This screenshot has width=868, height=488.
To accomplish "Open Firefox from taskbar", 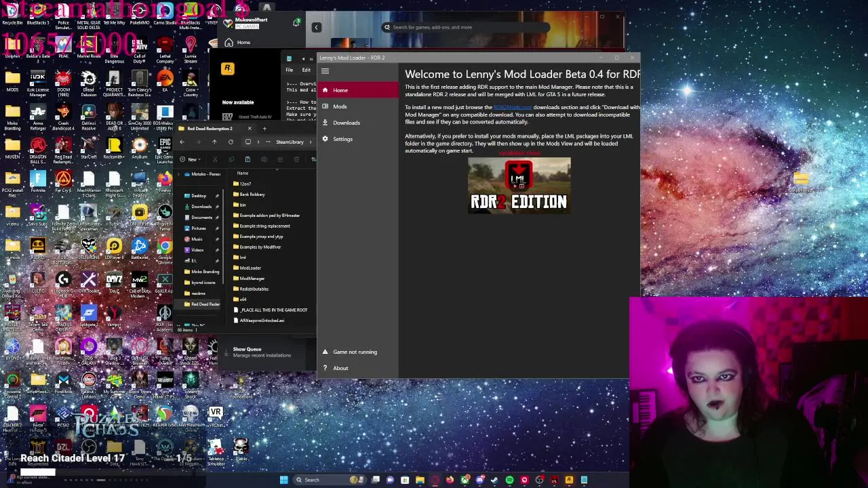I will point(450,480).
